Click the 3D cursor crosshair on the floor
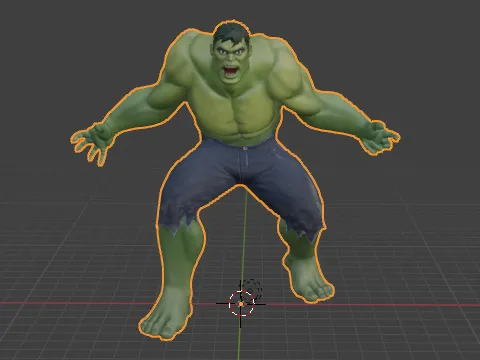 tap(241, 304)
